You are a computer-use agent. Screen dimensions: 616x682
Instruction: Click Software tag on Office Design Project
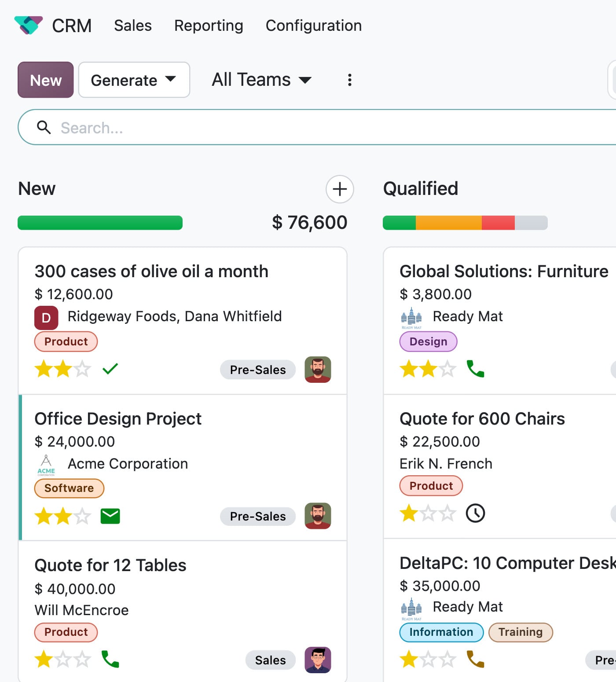click(69, 488)
